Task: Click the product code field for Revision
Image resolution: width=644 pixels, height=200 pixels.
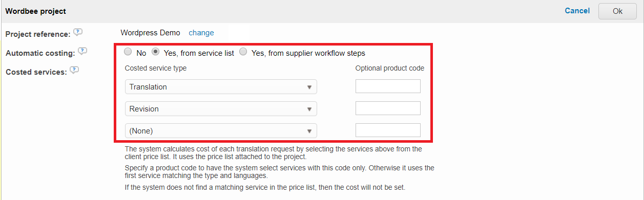Action: pyautogui.click(x=388, y=108)
